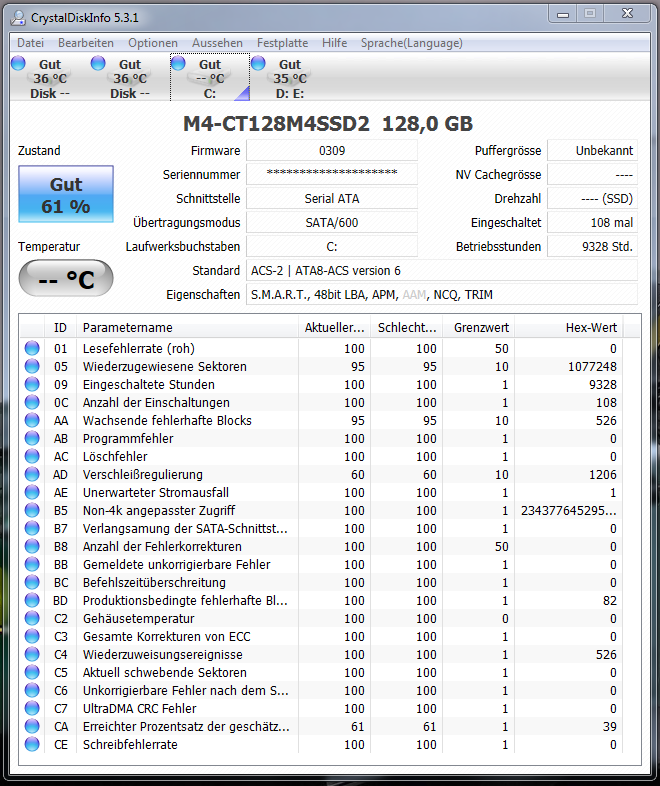This screenshot has height=786, width=660.
Task: Click status orb for Verlangsamung der SATA-Schnittst...
Action: (32, 528)
